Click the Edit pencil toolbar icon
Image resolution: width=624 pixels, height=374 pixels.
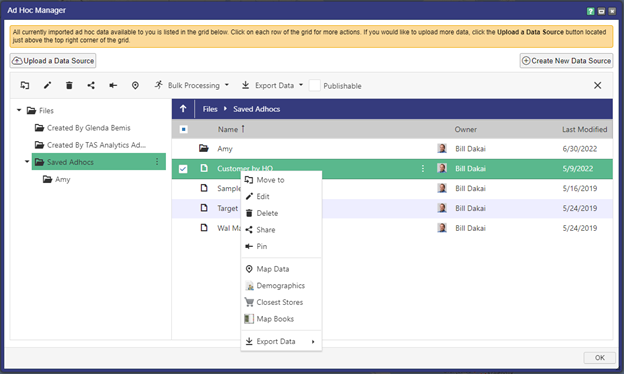(47, 85)
